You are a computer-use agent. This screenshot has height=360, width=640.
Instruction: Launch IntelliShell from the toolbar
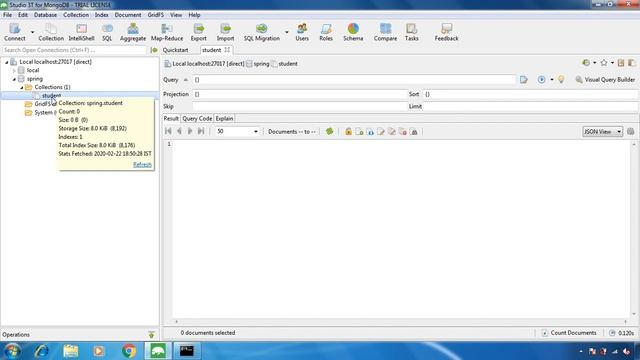[81, 32]
